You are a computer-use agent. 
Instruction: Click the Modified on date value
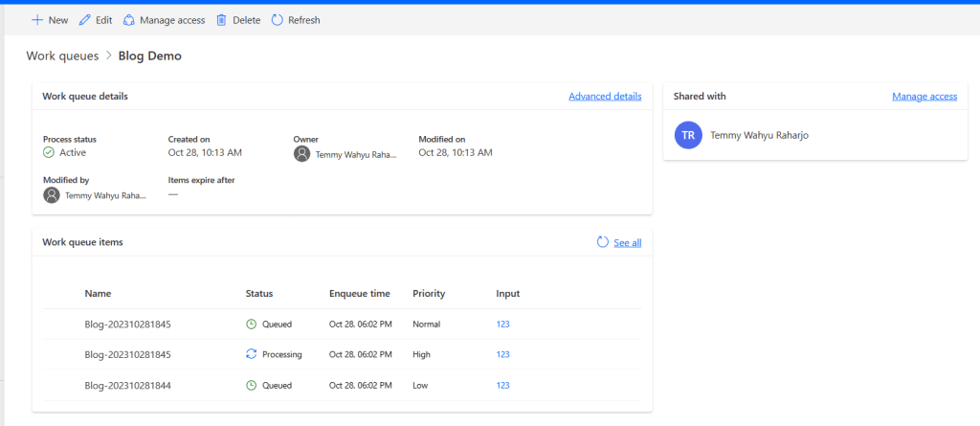(456, 152)
